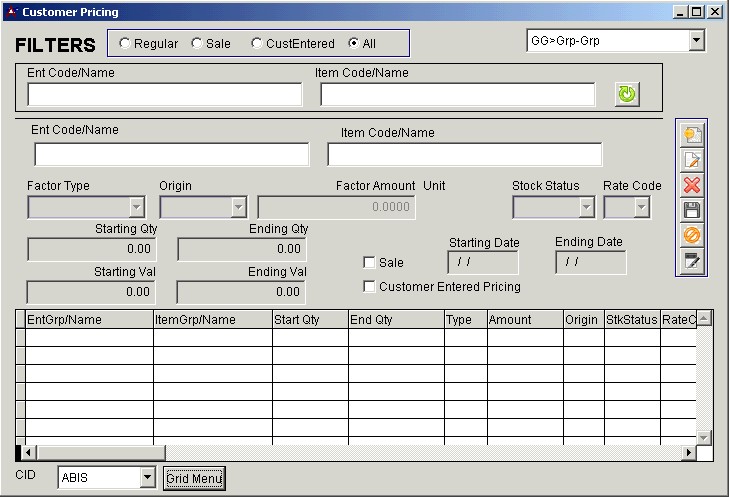Click the new record icon
The width and height of the screenshot is (729, 497).
[691, 135]
